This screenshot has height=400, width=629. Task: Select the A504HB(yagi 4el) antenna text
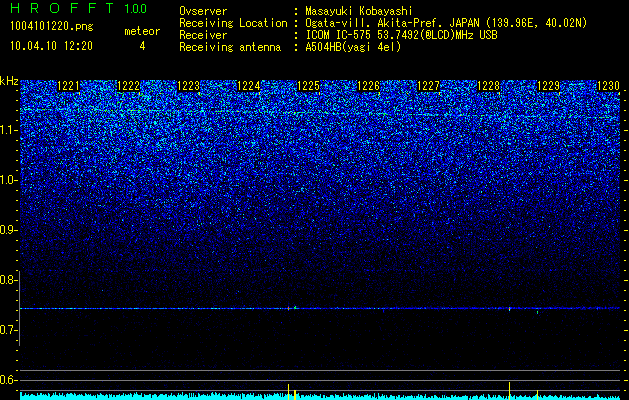point(353,47)
